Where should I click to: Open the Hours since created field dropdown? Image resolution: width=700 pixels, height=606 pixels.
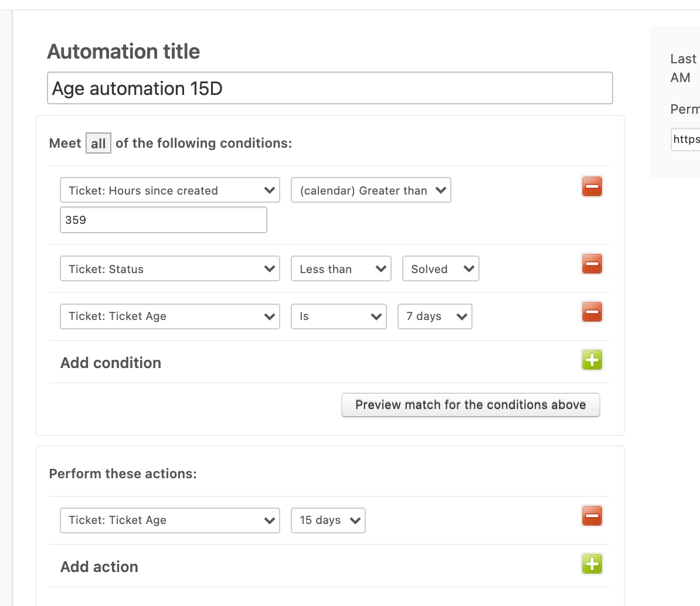pyautogui.click(x=170, y=190)
